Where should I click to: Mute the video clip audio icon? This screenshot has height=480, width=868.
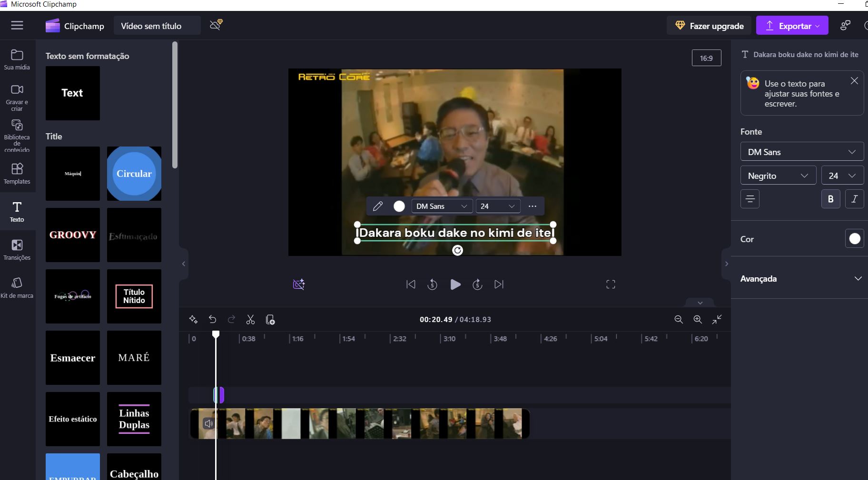coord(208,423)
